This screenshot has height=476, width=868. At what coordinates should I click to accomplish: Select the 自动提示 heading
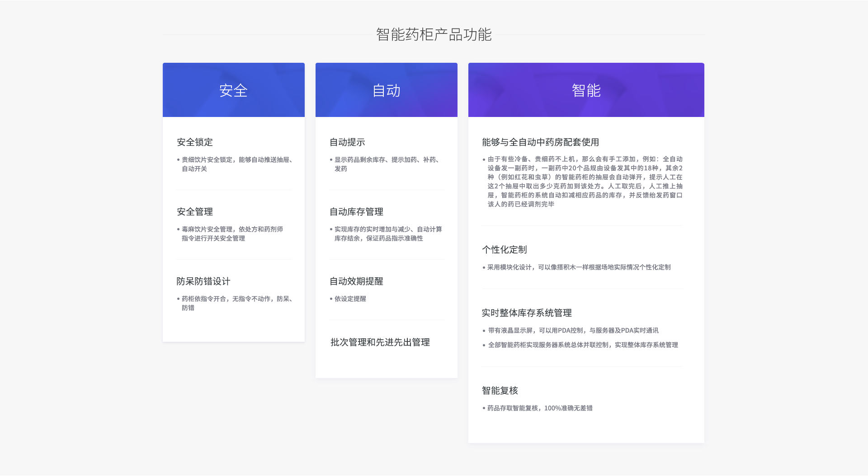click(x=347, y=142)
